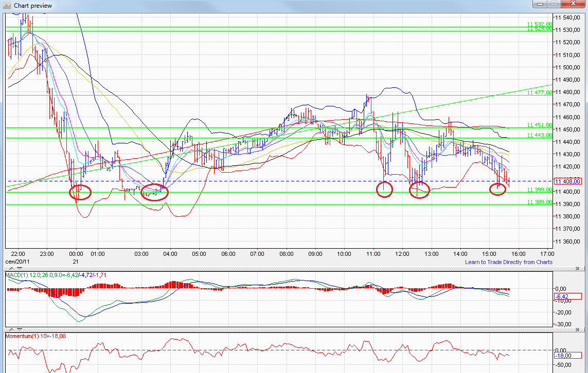Viewport: 588px width, 373px height.
Task: Click the 11 451,00 green level label
Action: click(539, 125)
